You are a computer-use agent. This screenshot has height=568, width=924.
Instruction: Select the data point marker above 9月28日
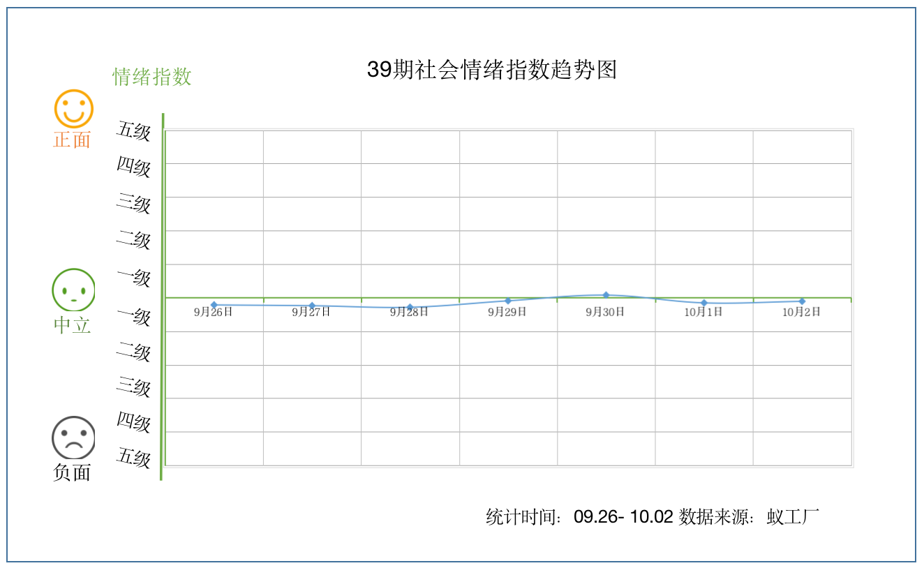(x=410, y=307)
